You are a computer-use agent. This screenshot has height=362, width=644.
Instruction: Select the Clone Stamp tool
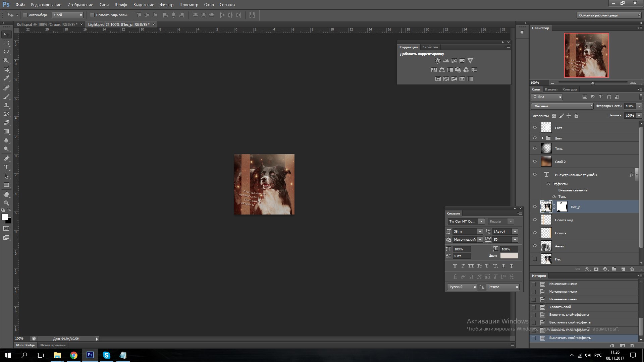point(6,105)
